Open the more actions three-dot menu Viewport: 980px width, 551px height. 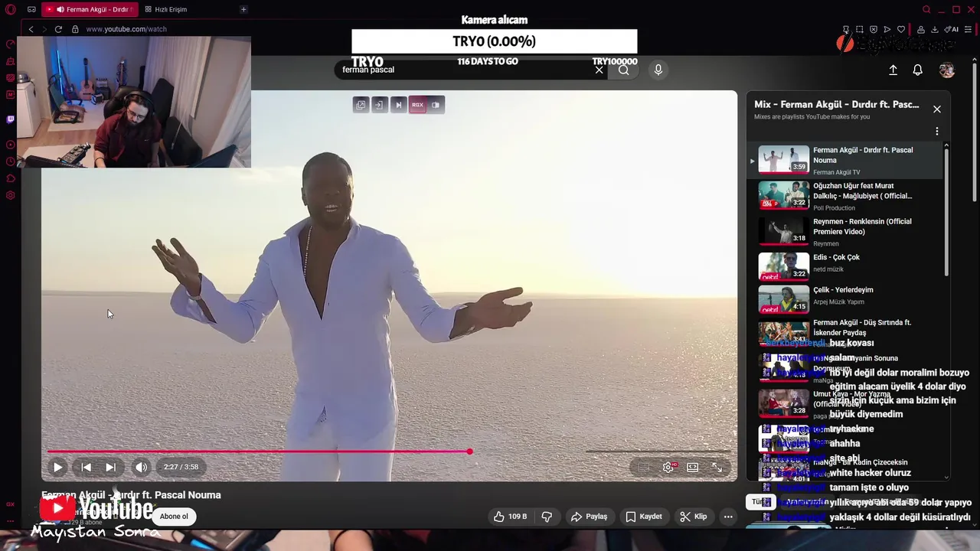coord(728,517)
